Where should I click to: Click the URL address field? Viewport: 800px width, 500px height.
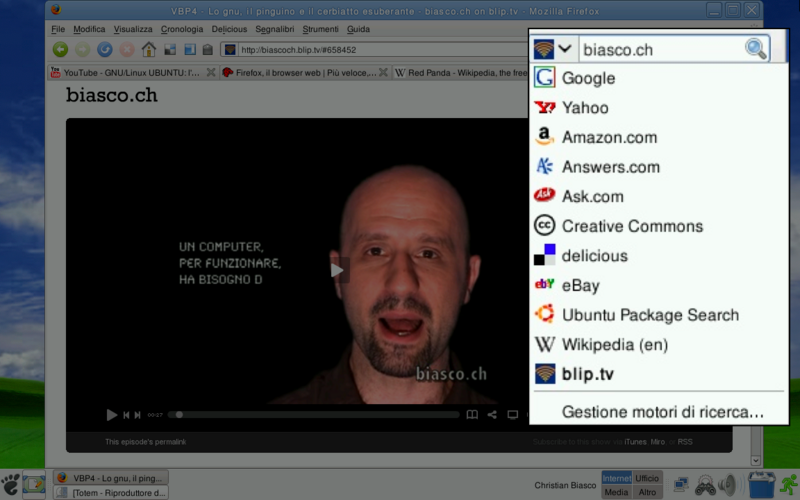(383, 49)
